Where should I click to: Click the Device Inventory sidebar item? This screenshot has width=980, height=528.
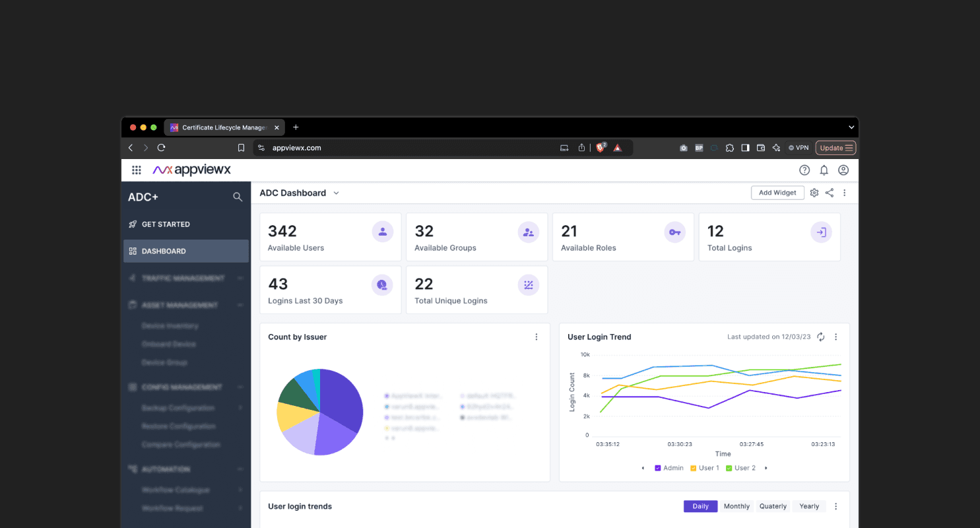click(170, 325)
